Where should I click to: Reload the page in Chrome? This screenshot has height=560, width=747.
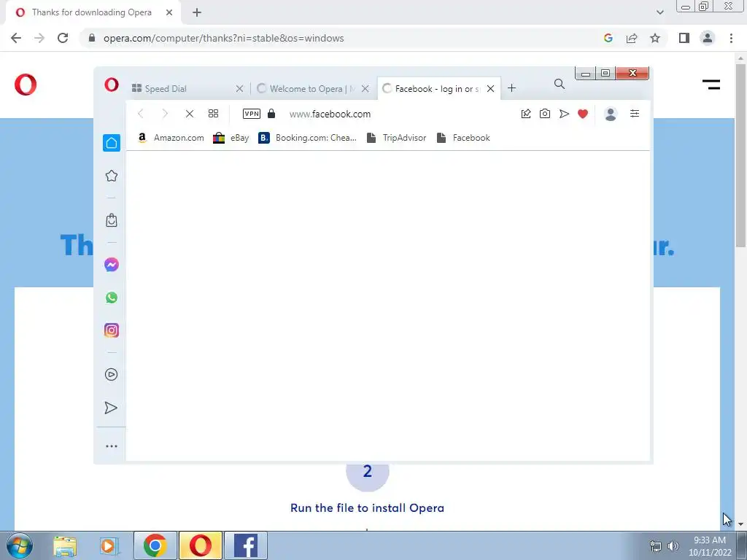(63, 38)
